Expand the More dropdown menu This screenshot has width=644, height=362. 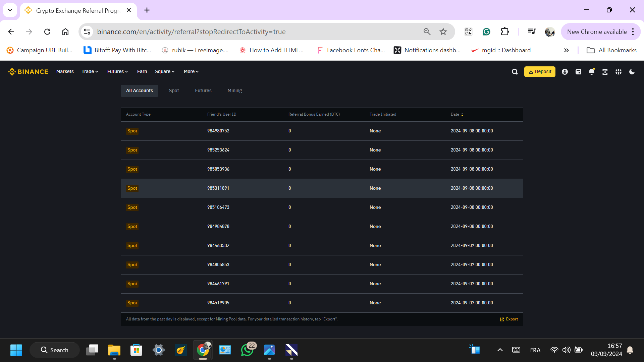coord(191,72)
